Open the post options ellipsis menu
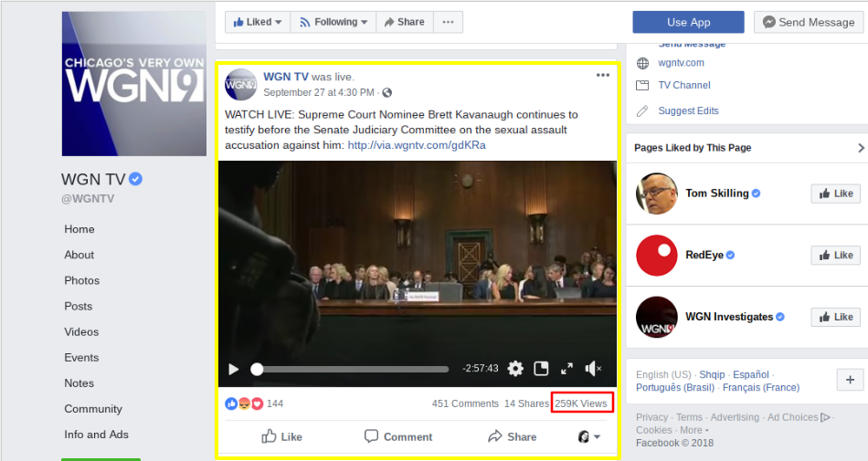This screenshot has width=868, height=461. (603, 75)
